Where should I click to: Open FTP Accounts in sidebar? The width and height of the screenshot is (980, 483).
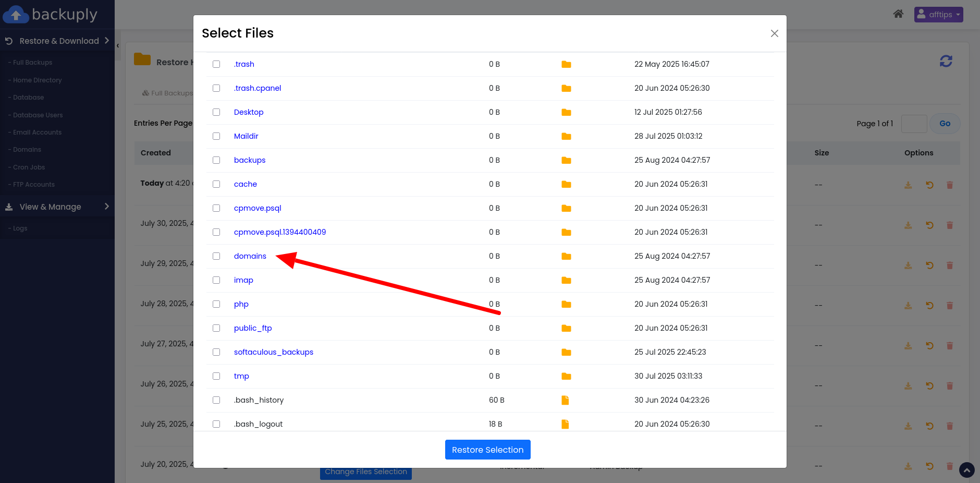(33, 185)
